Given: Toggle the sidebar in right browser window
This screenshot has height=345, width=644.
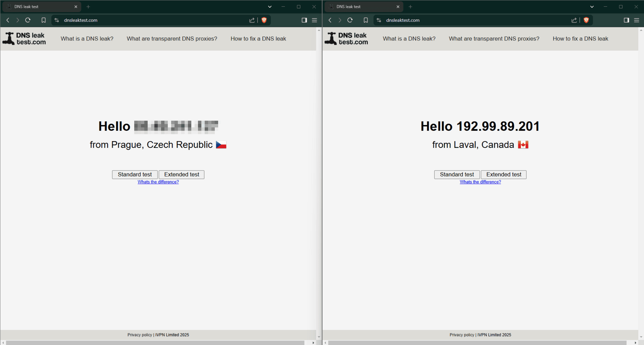Looking at the screenshot, I should [x=626, y=20].
